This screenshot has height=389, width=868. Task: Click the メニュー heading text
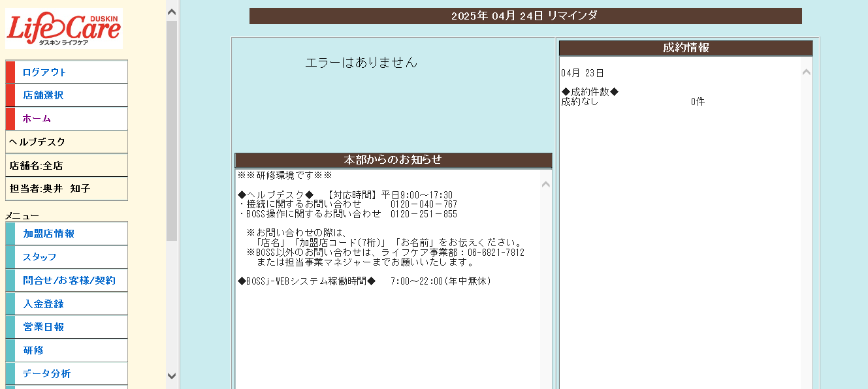22,216
